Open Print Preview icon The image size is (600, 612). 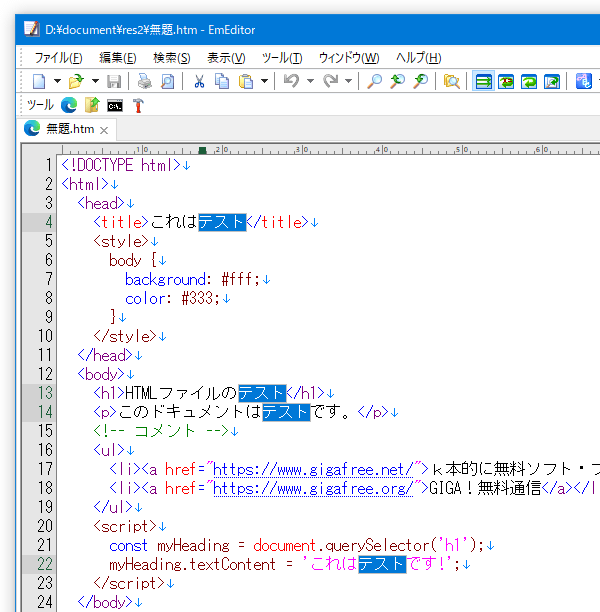(x=168, y=81)
